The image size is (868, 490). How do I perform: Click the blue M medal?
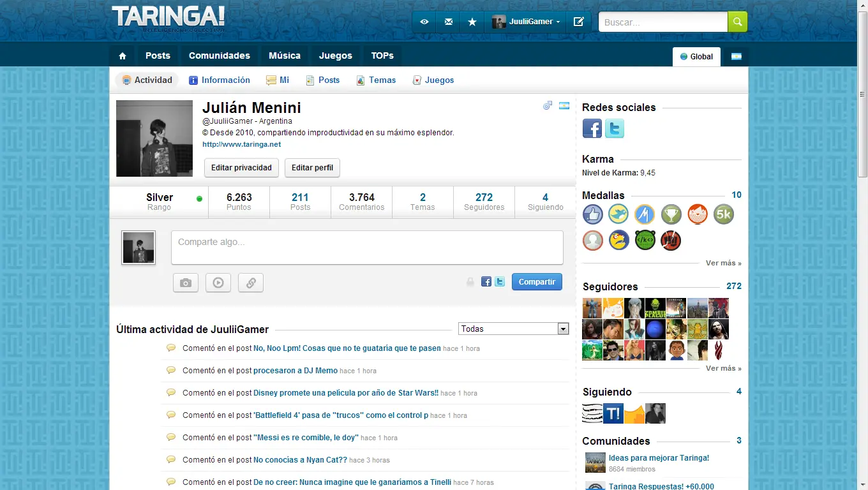[645, 214]
